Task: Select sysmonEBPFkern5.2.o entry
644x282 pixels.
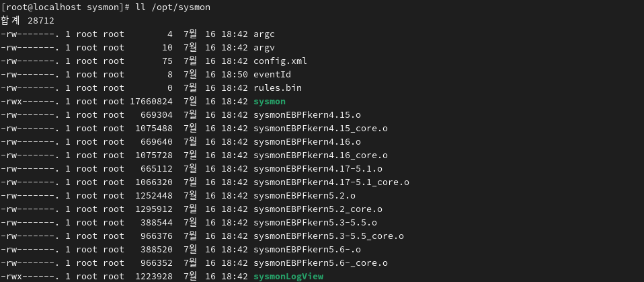Action: point(305,196)
